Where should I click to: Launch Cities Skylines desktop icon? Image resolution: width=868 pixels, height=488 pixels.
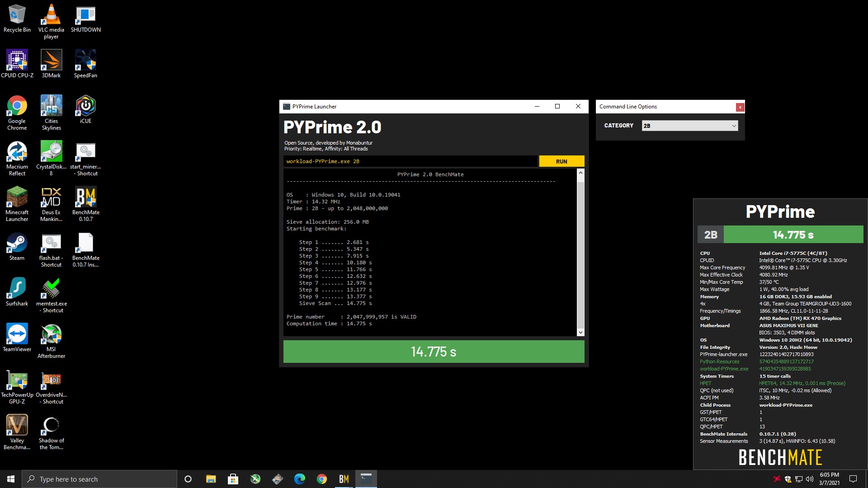(x=51, y=113)
